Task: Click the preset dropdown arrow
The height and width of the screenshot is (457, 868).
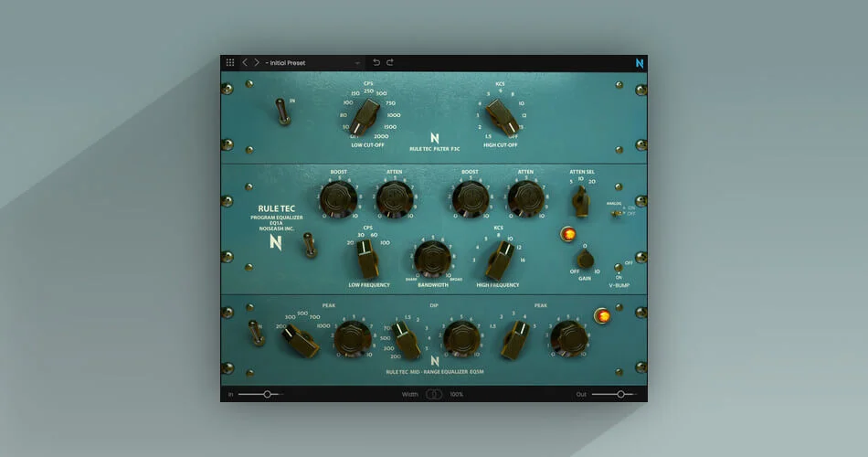Action: point(357,63)
